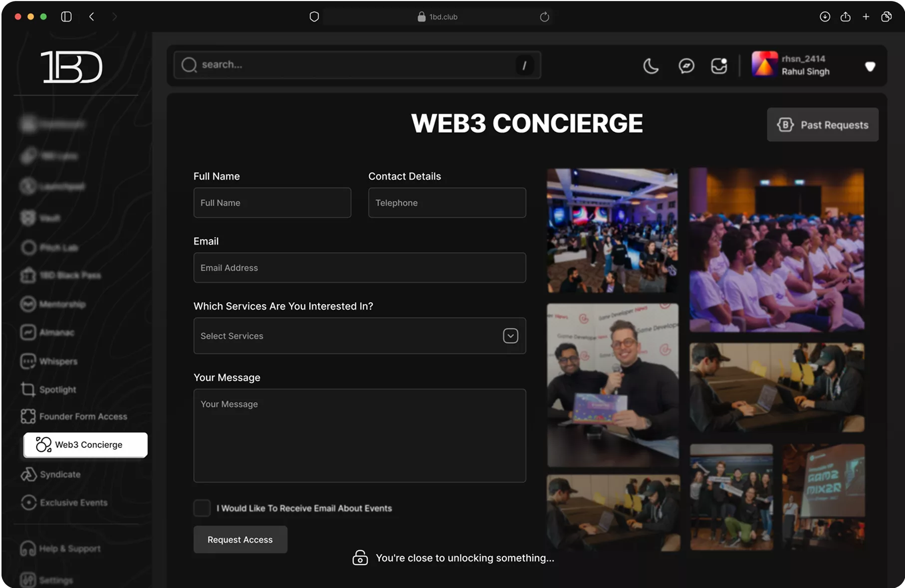
Task: Open the Whispers chat icon
Action: [28, 361]
